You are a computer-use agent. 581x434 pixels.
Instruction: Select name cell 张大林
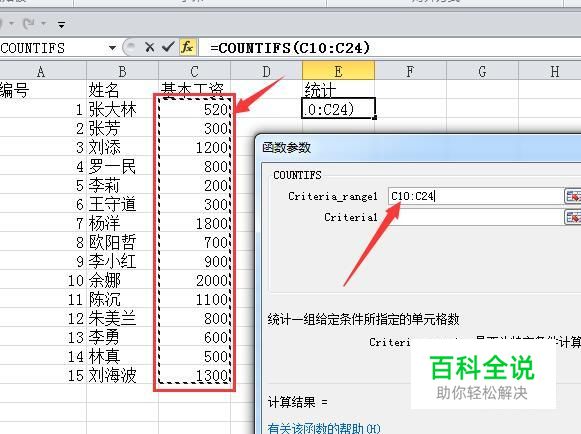click(122, 109)
